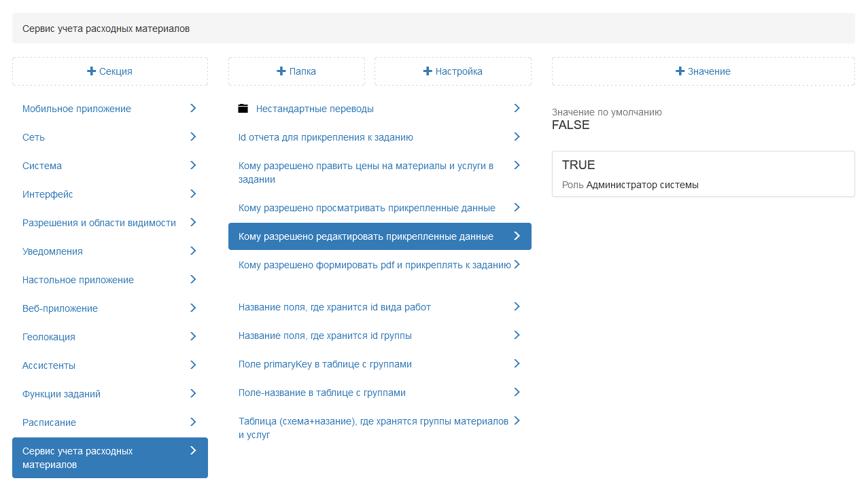Open Кому разрешено формировать pdf setting
This screenshot has width=868, height=487.
coord(375,265)
